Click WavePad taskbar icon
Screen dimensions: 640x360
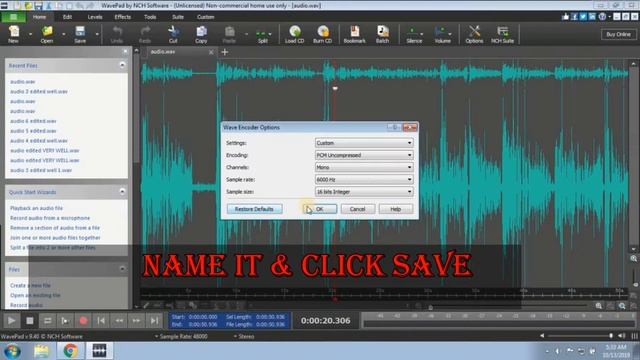(x=99, y=351)
